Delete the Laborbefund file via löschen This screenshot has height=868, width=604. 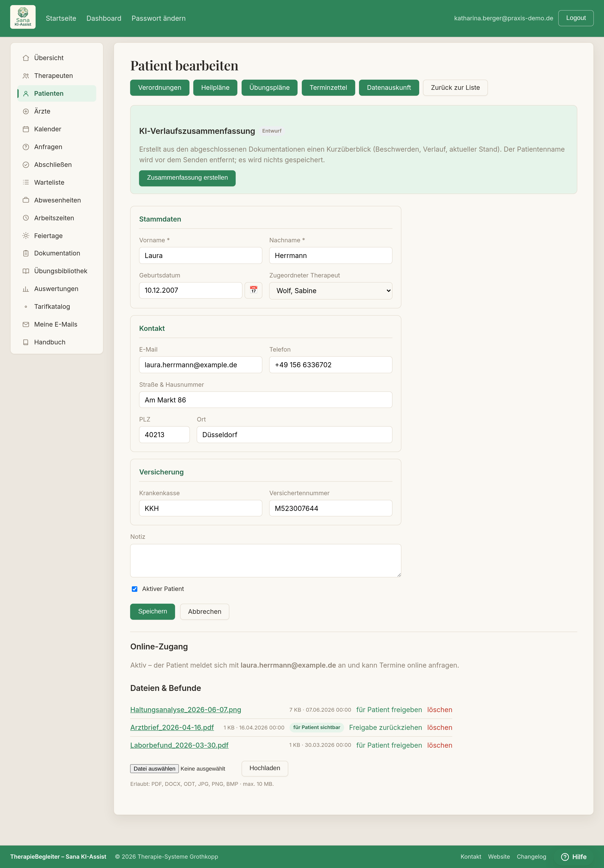click(x=440, y=745)
